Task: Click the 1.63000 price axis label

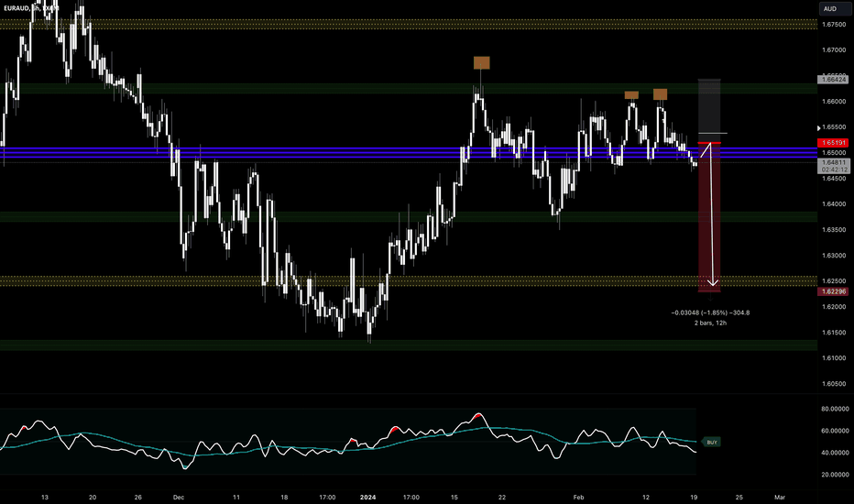Action: (x=833, y=256)
